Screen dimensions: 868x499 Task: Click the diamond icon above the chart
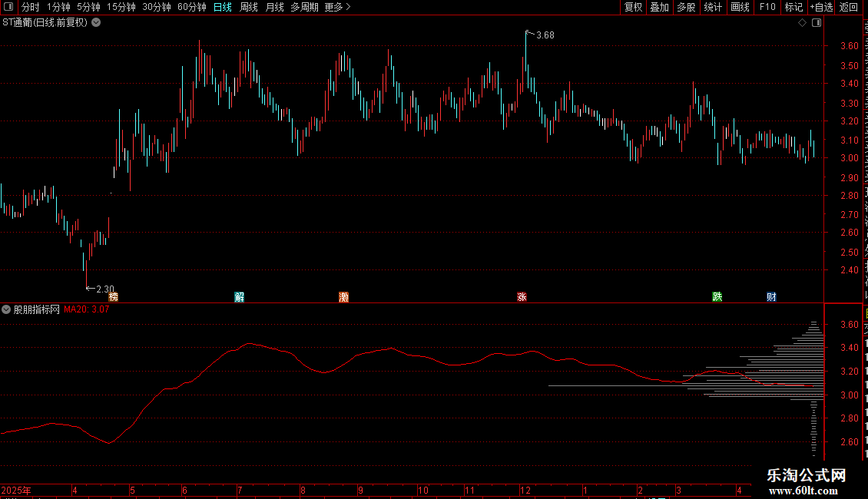pos(802,23)
